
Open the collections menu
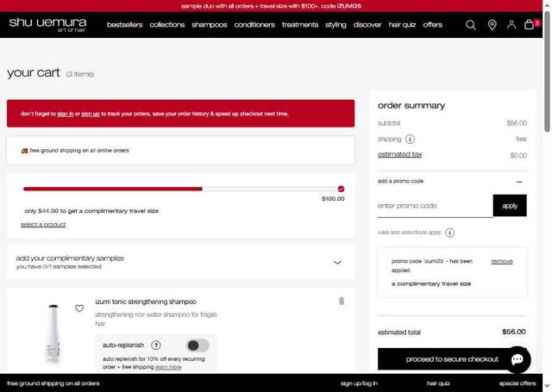(x=166, y=25)
